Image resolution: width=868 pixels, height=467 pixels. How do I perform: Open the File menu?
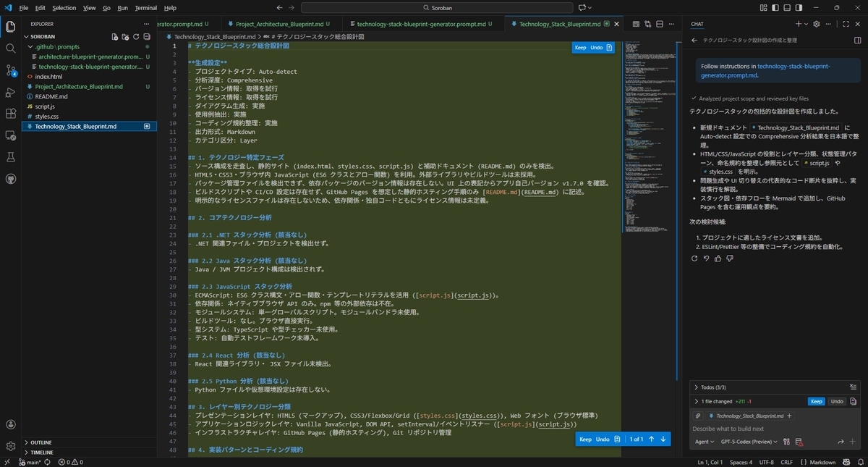click(24, 8)
